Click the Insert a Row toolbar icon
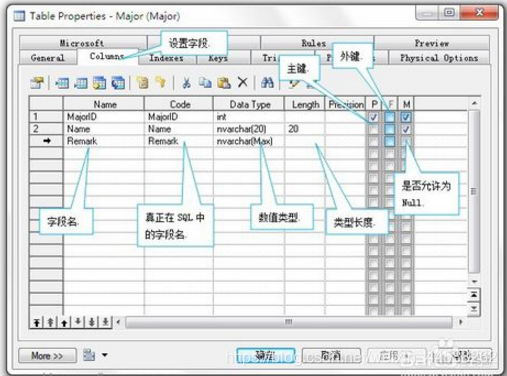This screenshot has width=507, height=376. [x=62, y=83]
